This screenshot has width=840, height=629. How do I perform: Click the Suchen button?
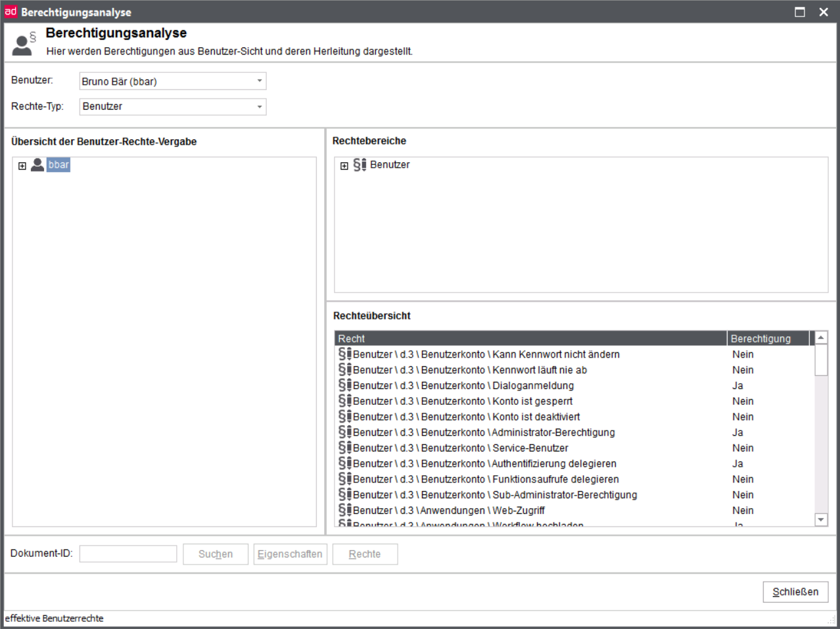pyautogui.click(x=216, y=554)
